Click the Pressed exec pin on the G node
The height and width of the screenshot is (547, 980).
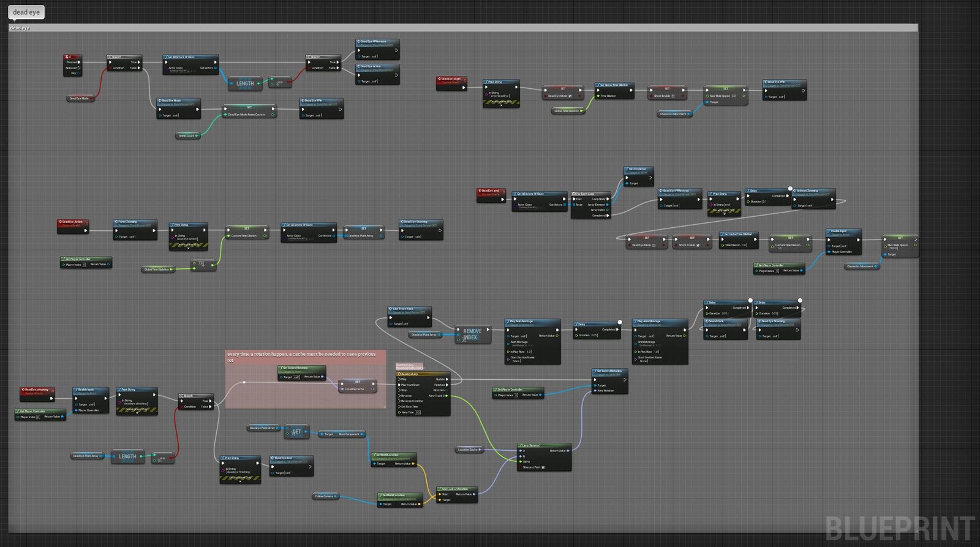click(79, 62)
